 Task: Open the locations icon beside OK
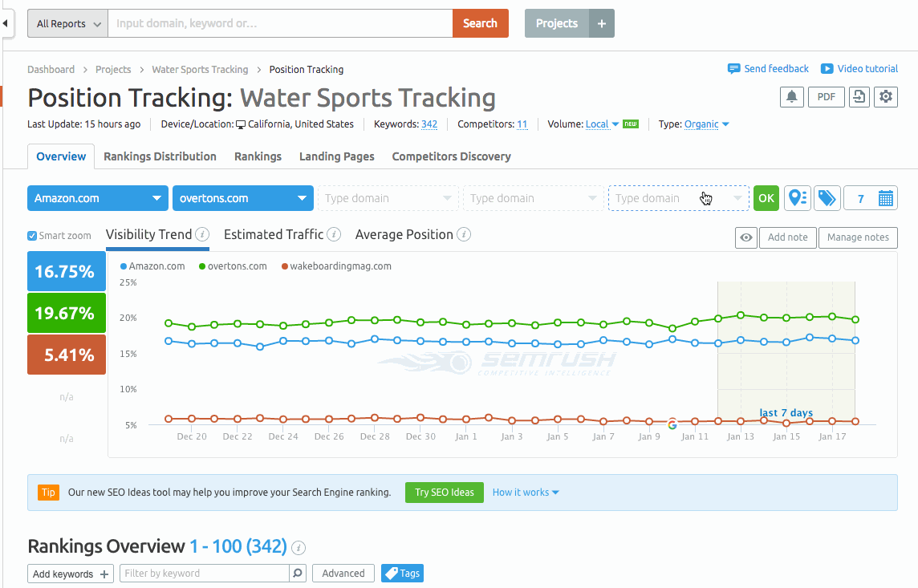(797, 197)
